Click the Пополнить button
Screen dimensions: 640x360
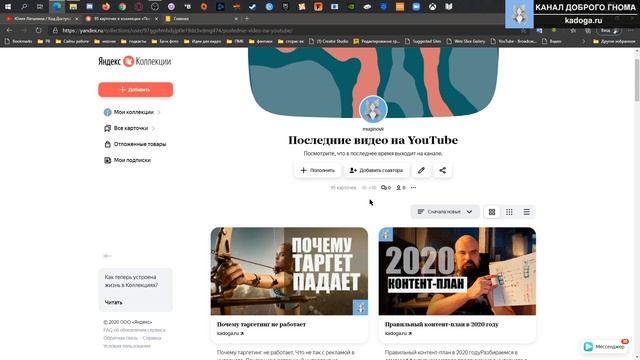318,170
